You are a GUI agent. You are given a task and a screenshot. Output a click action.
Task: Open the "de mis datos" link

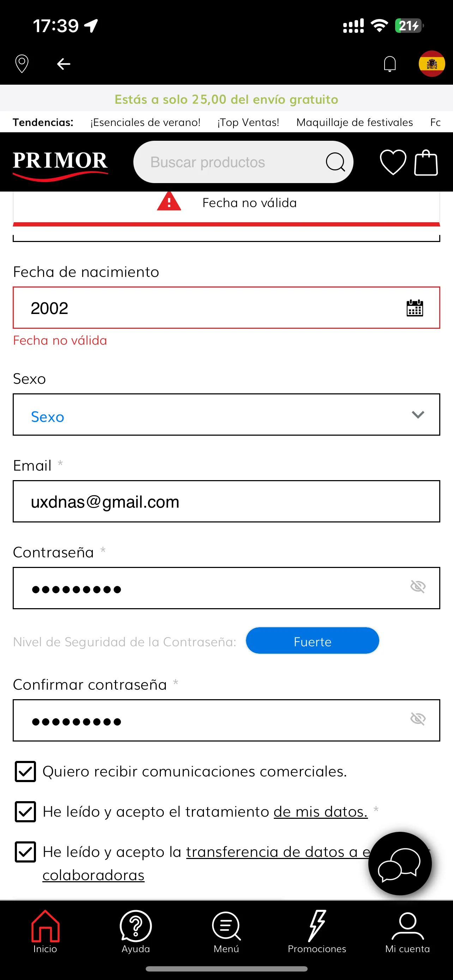[321, 812]
